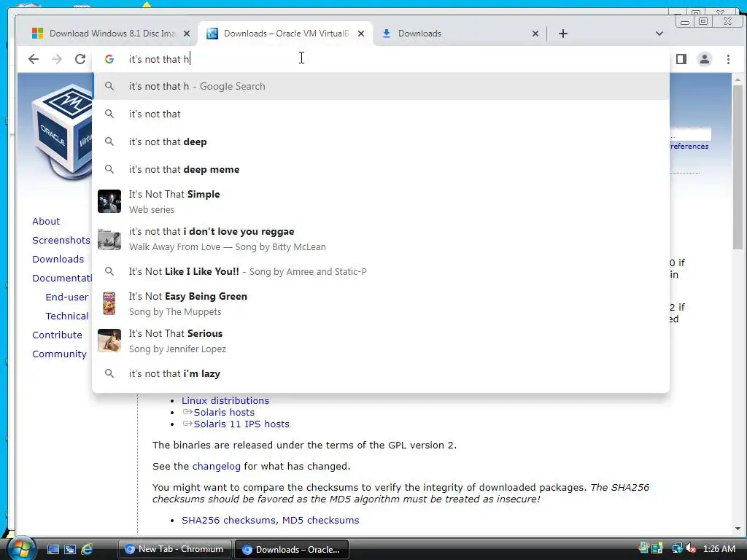747x560 pixels.
Task: Open the Linux distributions link
Action: (x=225, y=400)
